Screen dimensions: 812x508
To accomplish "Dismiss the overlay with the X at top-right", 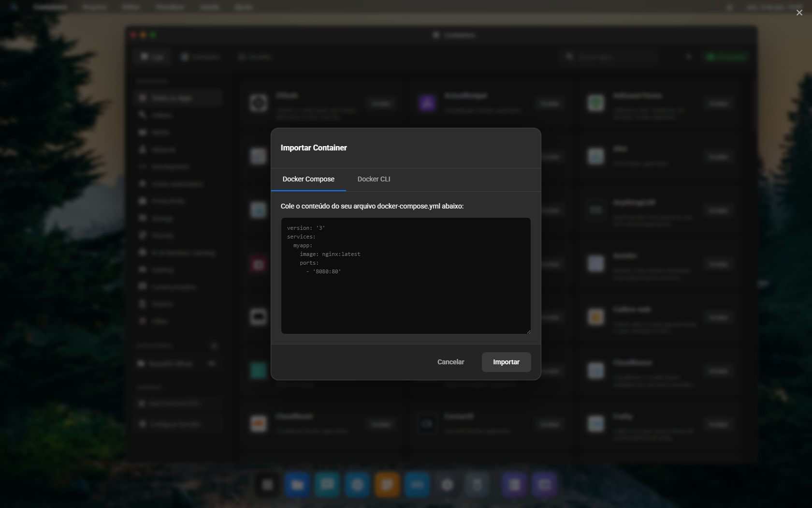I will click(799, 13).
